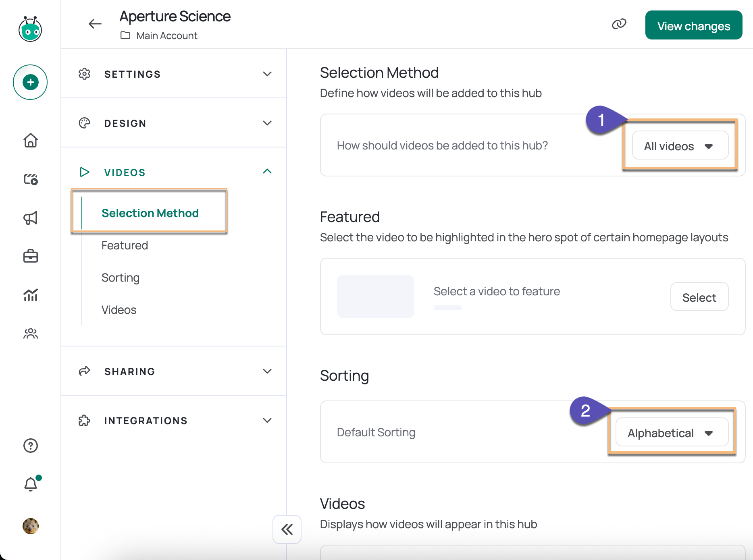Screen dimensions: 753x560
Task: Click the VIDEOS section heading
Action: (x=125, y=172)
